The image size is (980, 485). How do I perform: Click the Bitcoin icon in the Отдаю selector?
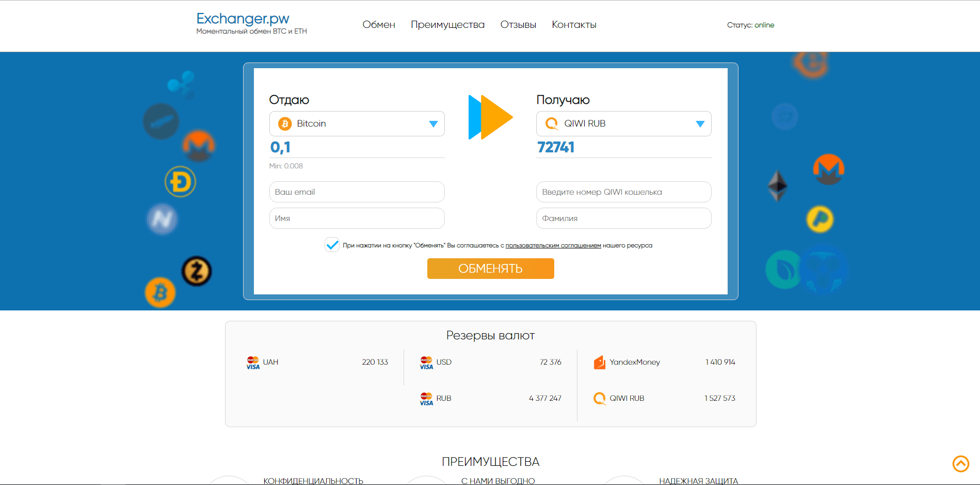coord(284,123)
